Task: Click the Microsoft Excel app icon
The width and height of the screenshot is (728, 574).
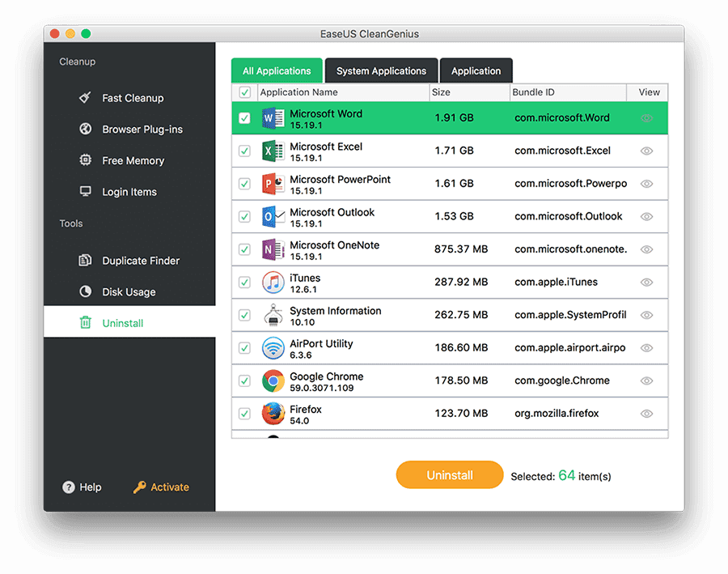Action: click(x=273, y=151)
